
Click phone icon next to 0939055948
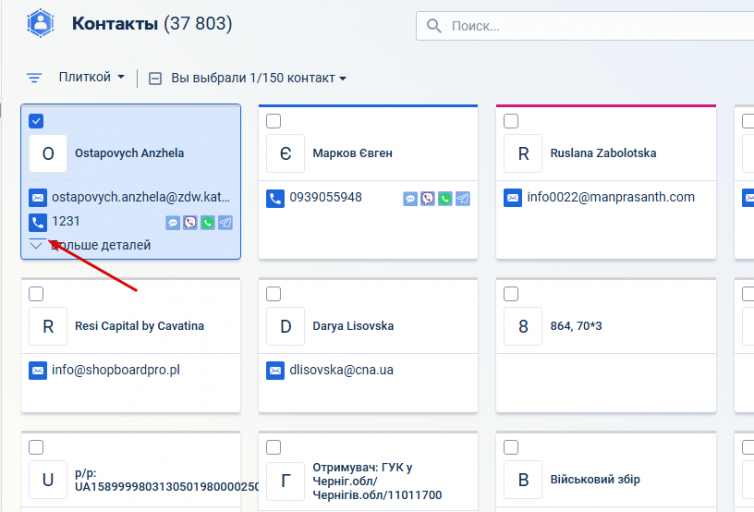[276, 198]
